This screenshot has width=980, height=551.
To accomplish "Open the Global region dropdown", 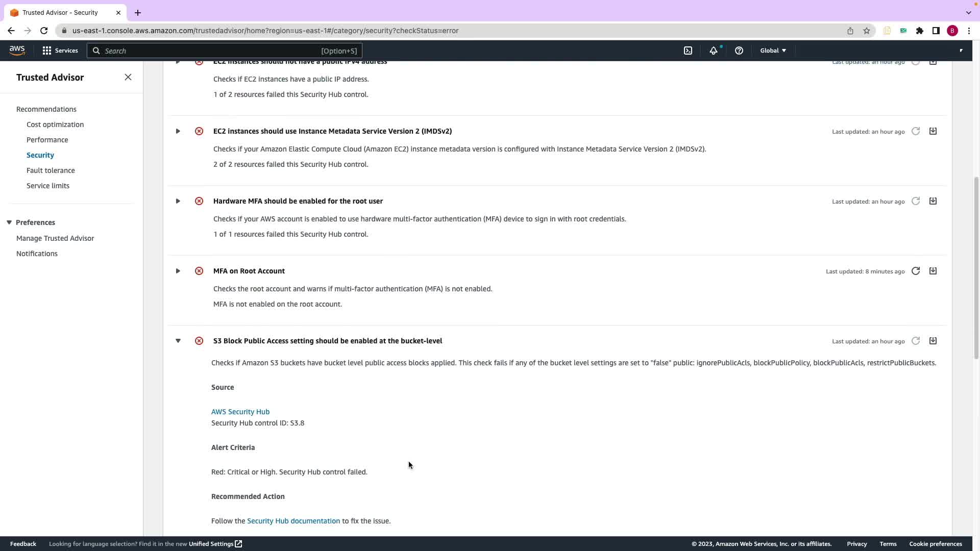I will [x=773, y=51].
